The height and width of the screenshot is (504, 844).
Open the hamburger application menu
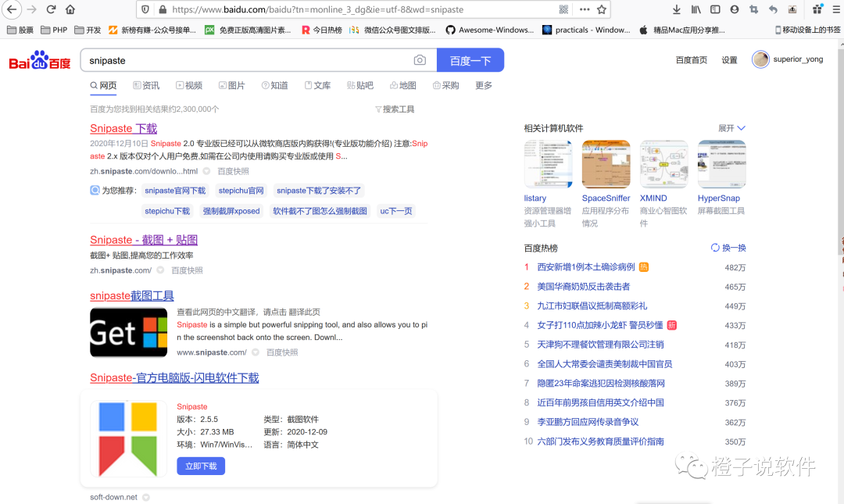[x=836, y=9]
